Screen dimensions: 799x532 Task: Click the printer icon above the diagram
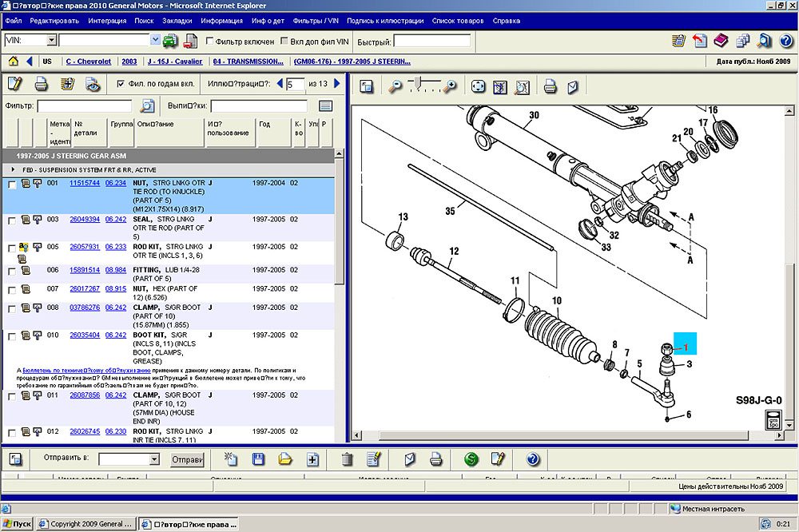click(551, 86)
